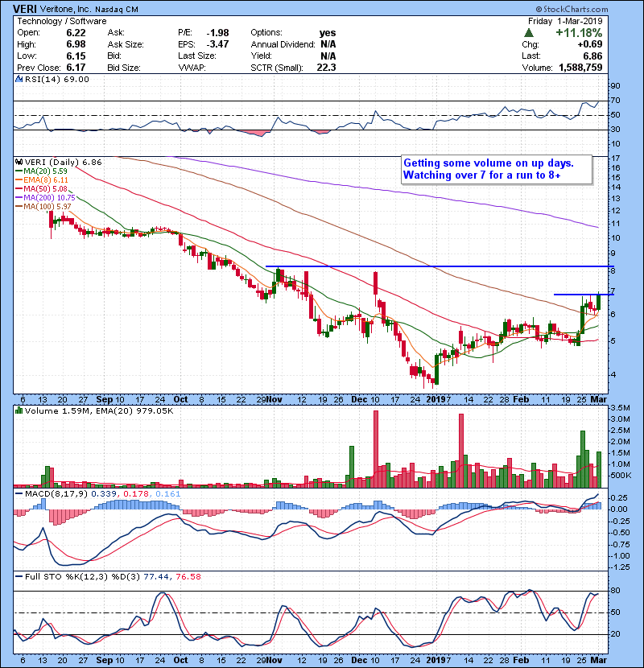Click the company name Veritone, Inc.
Viewport: 644px width, 668px height.
65,10
